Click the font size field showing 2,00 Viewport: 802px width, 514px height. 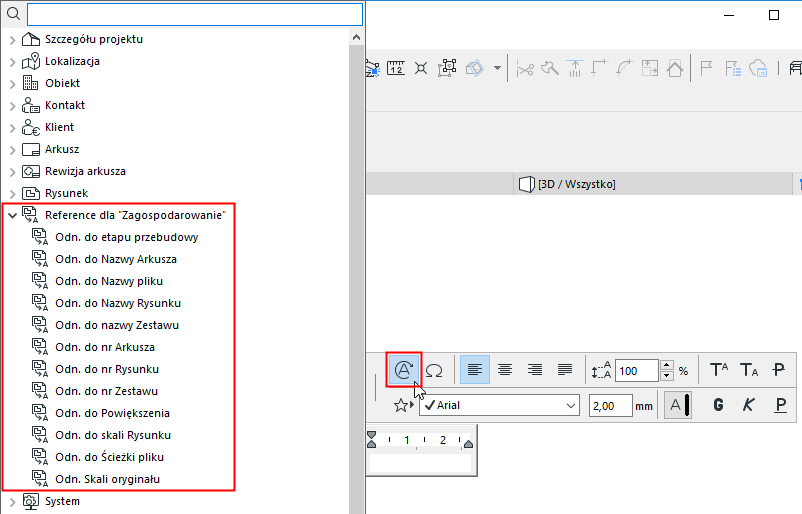(x=611, y=406)
